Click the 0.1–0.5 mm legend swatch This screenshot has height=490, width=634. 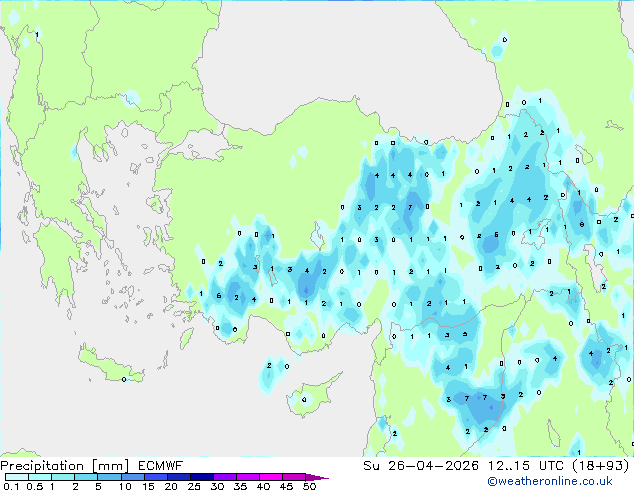[x=17, y=477]
